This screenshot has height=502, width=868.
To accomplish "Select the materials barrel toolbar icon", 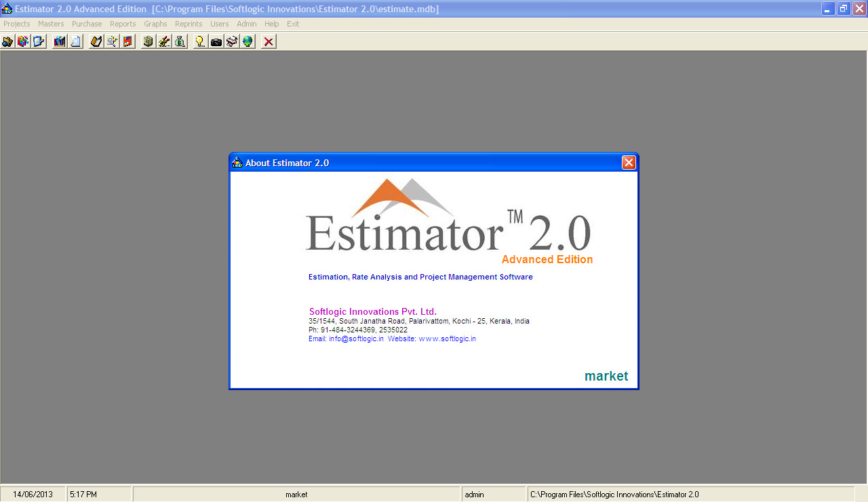I will [147, 41].
